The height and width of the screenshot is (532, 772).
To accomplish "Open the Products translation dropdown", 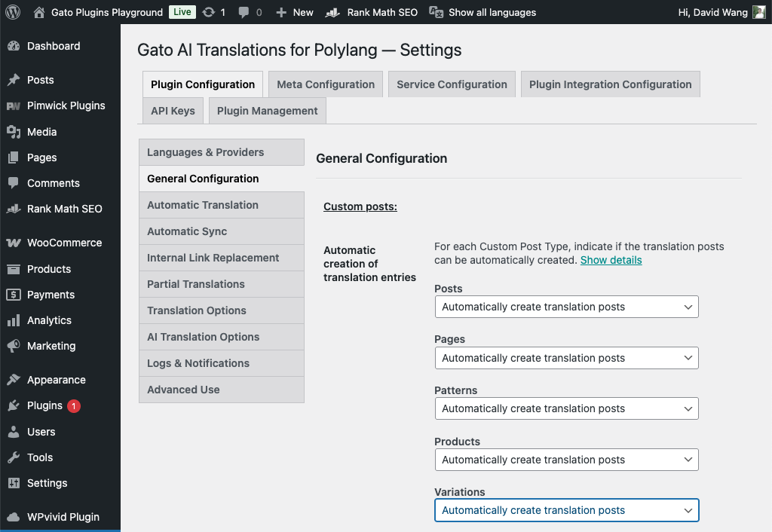I will pyautogui.click(x=566, y=460).
